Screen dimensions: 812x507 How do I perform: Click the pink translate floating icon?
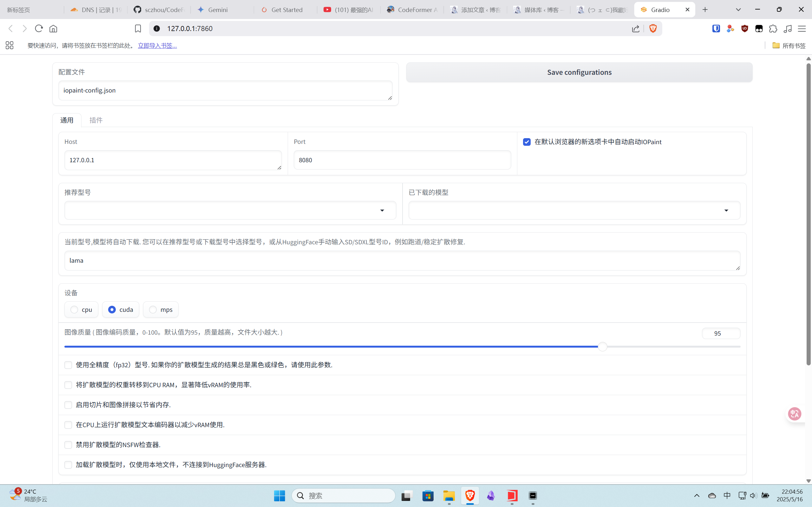point(794,414)
